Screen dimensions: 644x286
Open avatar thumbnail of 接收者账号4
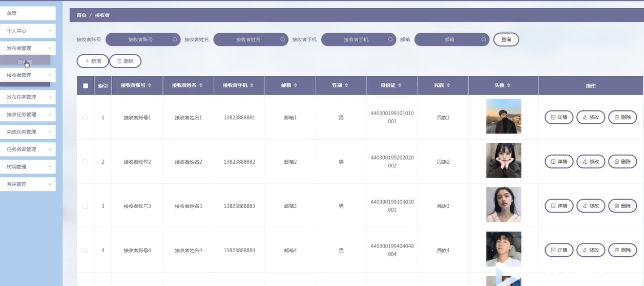pyautogui.click(x=504, y=249)
